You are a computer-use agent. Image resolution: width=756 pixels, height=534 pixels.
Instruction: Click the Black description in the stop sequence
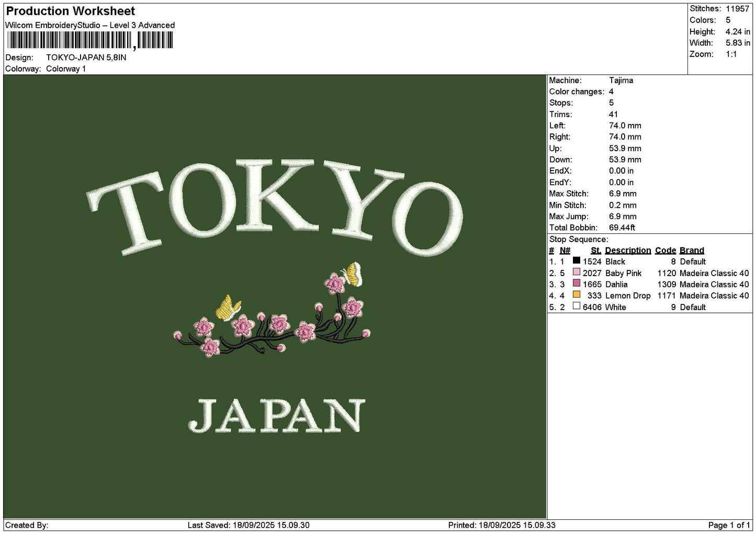615,262
